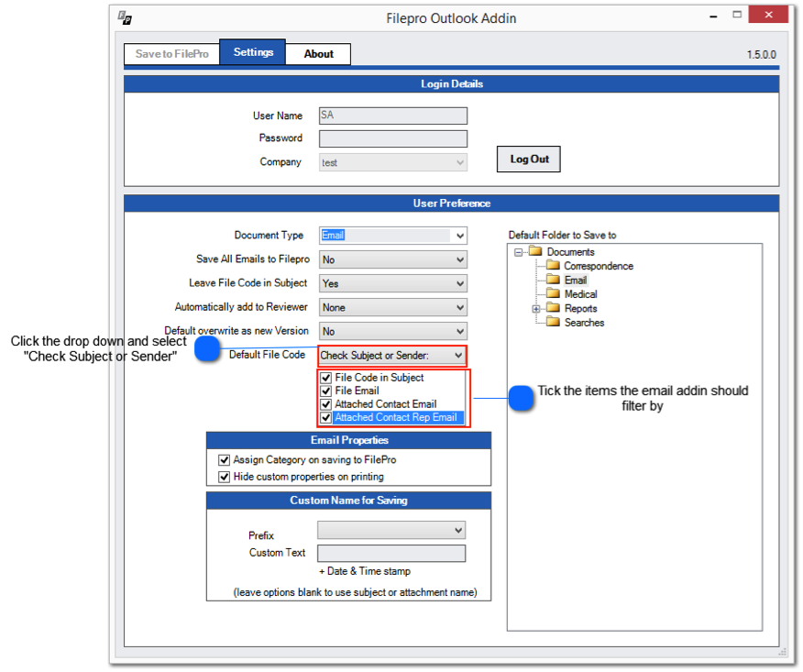Click the User Preference header
The width and height of the screenshot is (803, 672).
click(452, 204)
